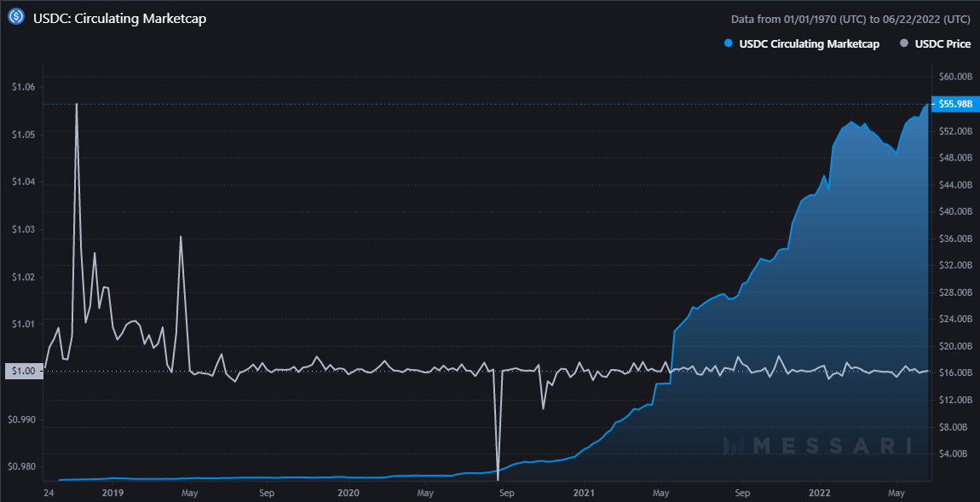The image size is (980, 502).
Task: Click the May label after 2022
Action: tap(896, 492)
